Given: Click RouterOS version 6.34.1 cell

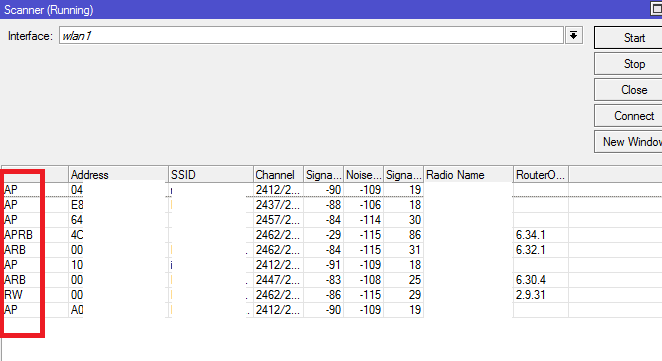Looking at the screenshot, I should [541, 235].
